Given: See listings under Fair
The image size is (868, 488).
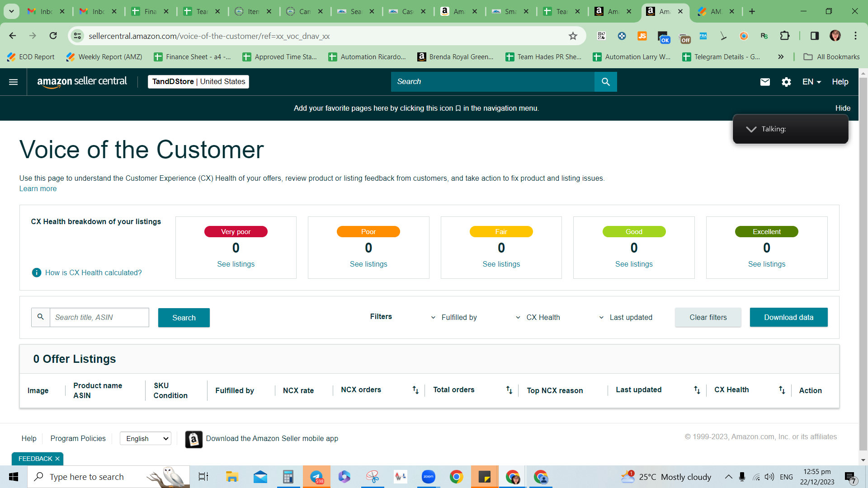Looking at the screenshot, I should click(501, 264).
